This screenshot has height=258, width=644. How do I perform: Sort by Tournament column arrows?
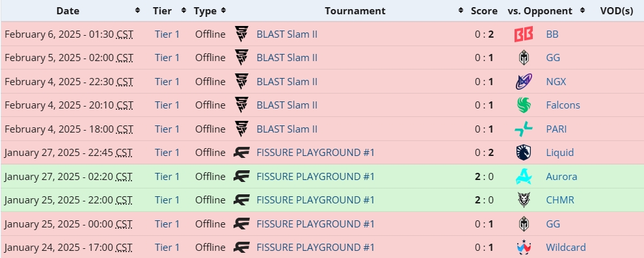pyautogui.click(x=461, y=10)
